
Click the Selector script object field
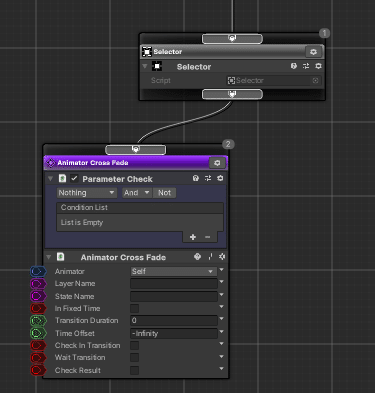click(273, 80)
